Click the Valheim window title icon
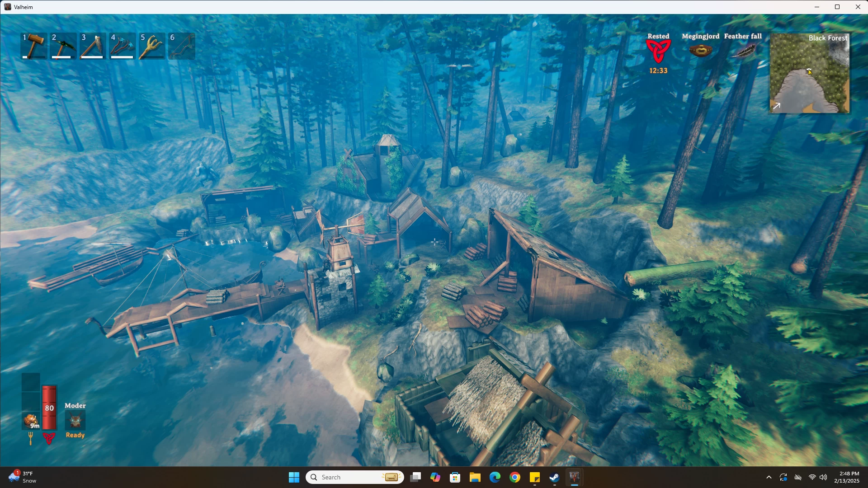This screenshot has height=488, width=868. (x=8, y=7)
